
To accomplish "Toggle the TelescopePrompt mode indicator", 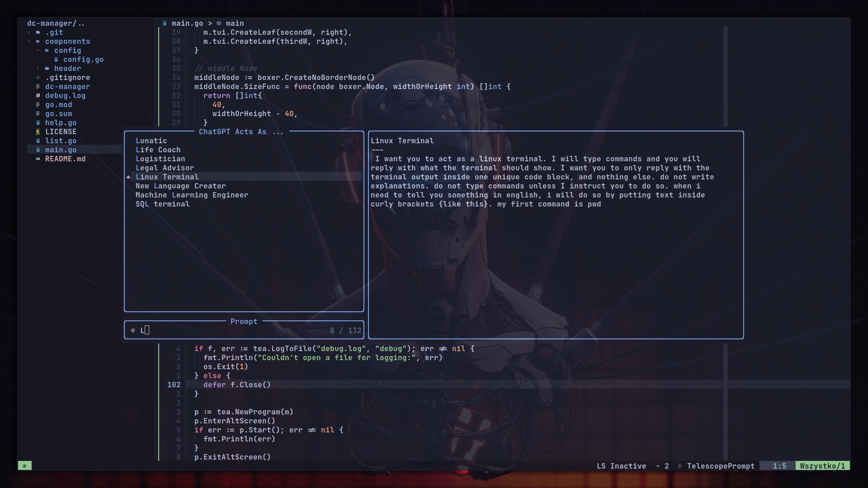I will pyautogui.click(x=720, y=465).
